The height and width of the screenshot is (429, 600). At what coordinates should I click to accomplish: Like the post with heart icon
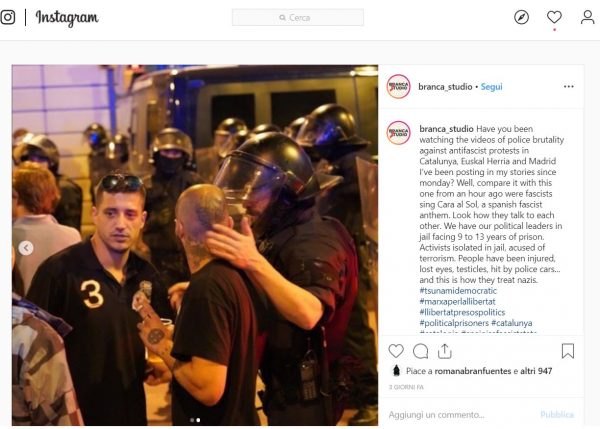tap(396, 351)
